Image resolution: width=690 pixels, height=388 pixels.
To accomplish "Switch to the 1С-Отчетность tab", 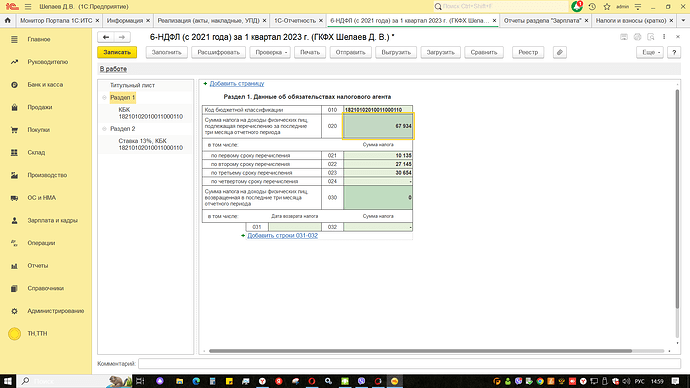I will pos(295,21).
